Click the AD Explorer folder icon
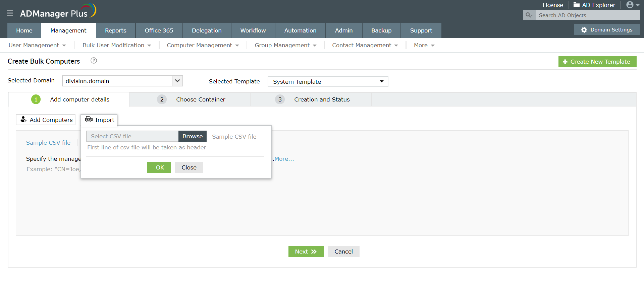 pos(577,5)
